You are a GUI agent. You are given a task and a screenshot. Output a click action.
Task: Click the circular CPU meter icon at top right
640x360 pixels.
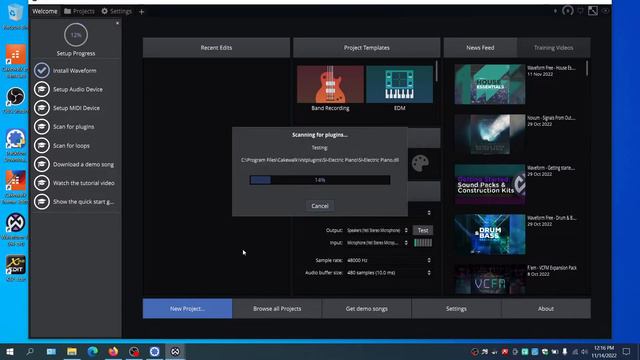click(x=567, y=11)
